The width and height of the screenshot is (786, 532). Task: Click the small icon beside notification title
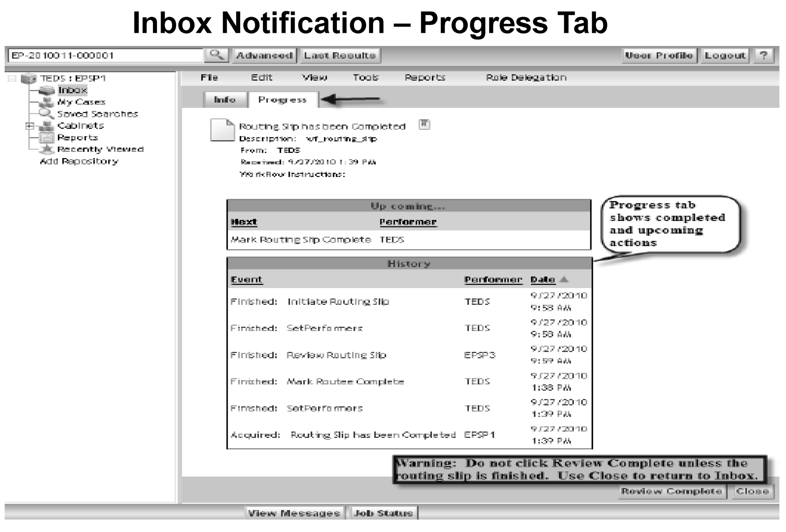[x=424, y=124]
